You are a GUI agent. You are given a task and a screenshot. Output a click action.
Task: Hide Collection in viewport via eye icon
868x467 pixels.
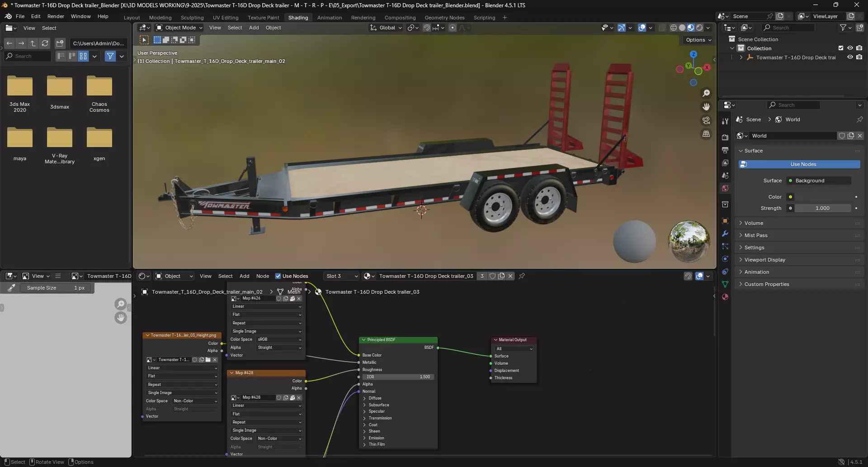[850, 48]
